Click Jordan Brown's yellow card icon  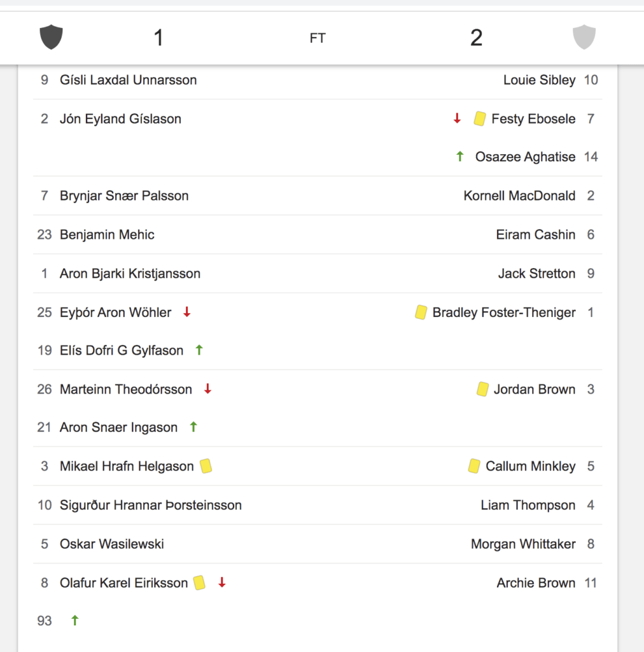pyautogui.click(x=482, y=389)
